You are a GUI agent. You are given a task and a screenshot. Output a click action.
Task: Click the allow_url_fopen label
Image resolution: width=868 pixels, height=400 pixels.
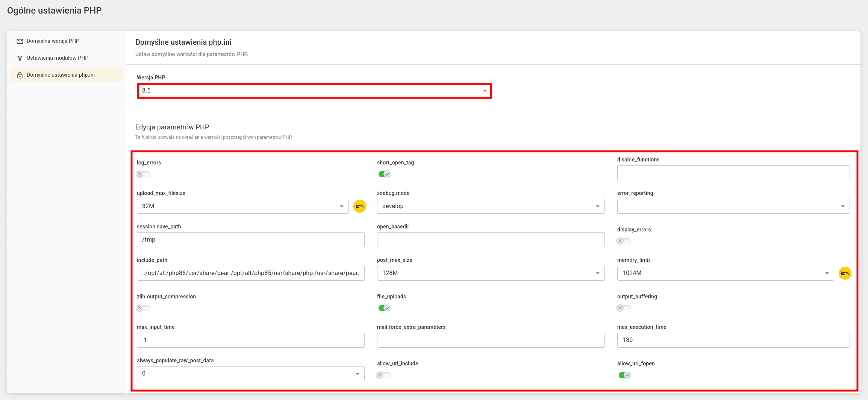pos(636,363)
